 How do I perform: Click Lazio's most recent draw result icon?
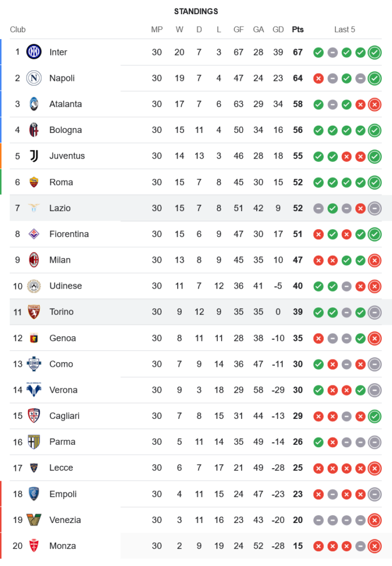[x=374, y=208]
